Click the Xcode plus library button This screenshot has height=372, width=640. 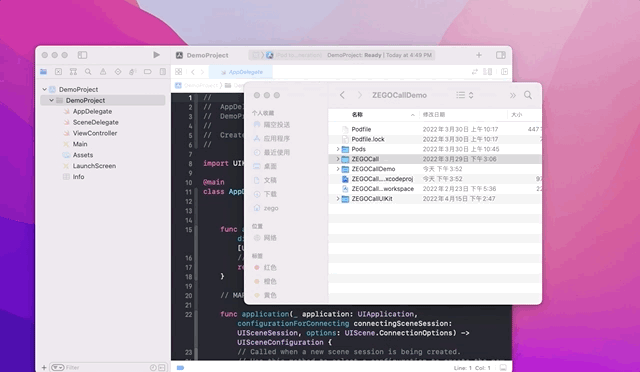click(479, 55)
